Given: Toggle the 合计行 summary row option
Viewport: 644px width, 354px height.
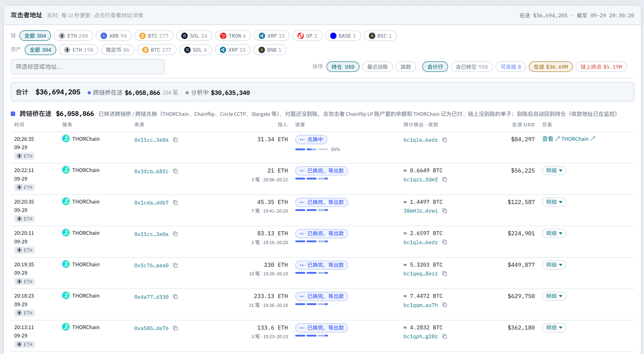Looking at the screenshot, I should coord(435,67).
